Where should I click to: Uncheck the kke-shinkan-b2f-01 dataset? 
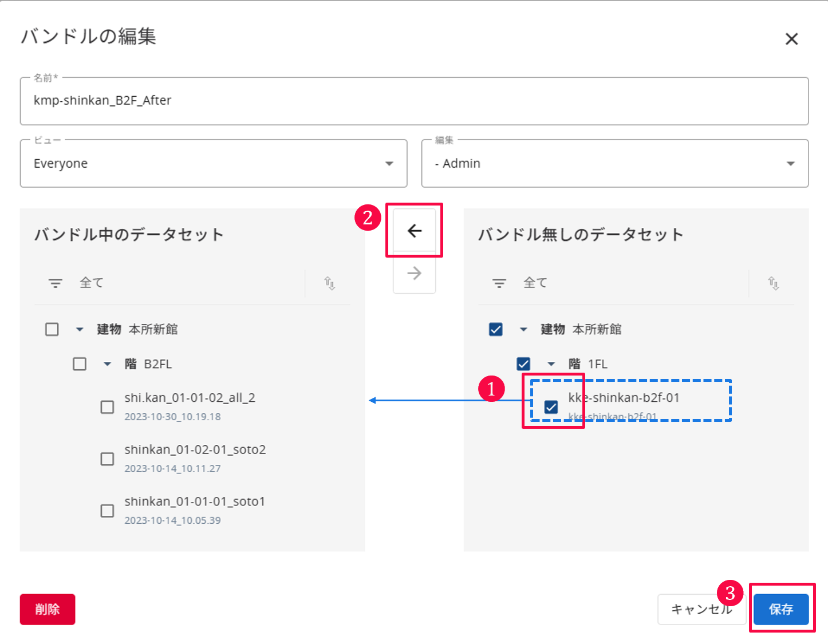(x=551, y=407)
